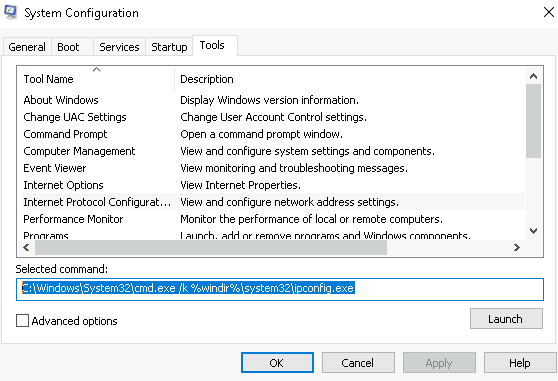Click 'Change User Account Control settings.' description
The width and height of the screenshot is (558, 381).
pos(273,117)
